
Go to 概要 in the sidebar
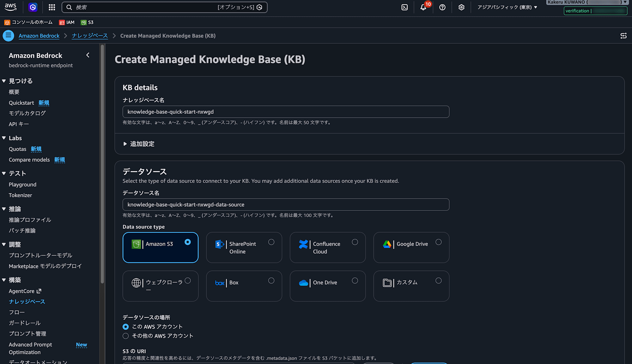(x=14, y=92)
